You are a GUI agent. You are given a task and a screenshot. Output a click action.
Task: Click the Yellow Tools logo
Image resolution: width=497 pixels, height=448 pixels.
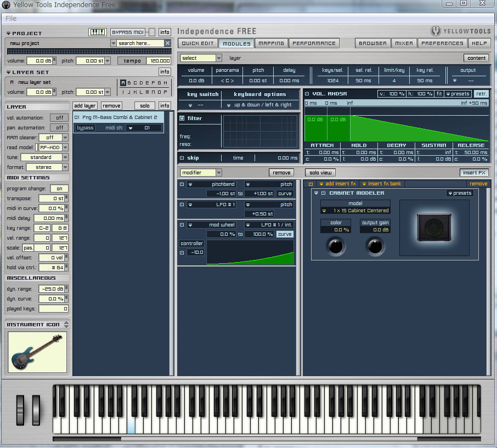[x=461, y=31]
